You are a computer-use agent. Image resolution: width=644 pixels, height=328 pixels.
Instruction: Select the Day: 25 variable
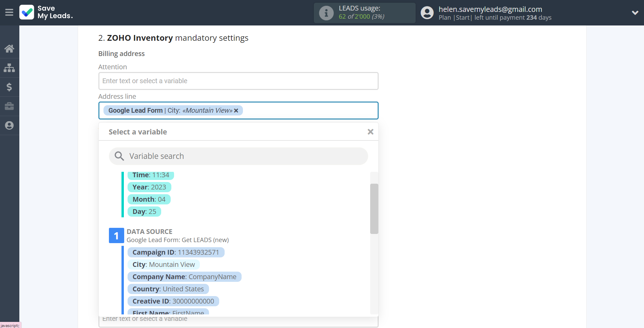tap(144, 212)
